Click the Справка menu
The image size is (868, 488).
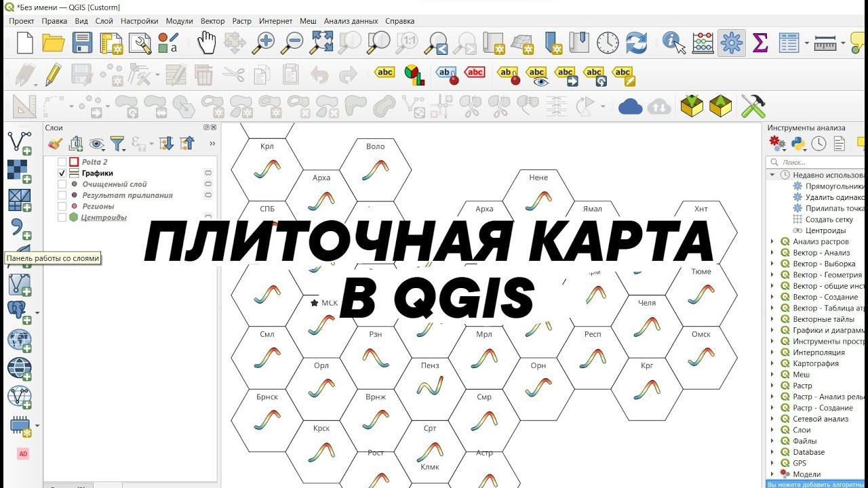(x=400, y=21)
